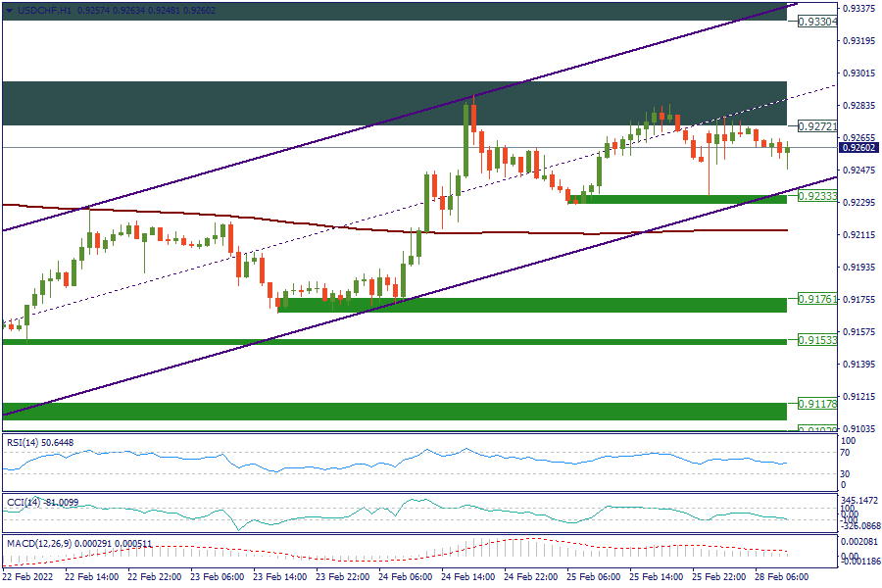Click the 0.91761 support price label
The width and height of the screenshot is (882, 588).
[x=815, y=299]
